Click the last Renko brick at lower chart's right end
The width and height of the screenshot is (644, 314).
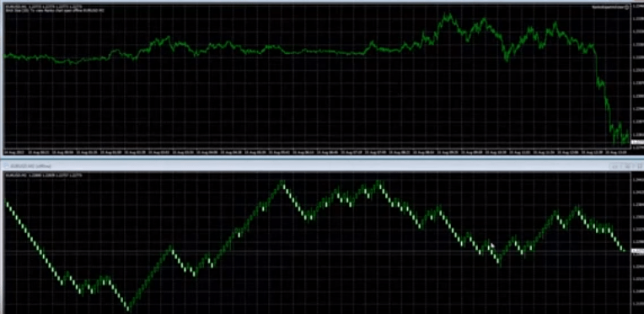pos(623,248)
